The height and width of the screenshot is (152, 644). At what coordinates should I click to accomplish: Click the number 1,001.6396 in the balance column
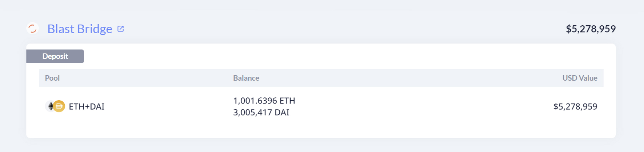(x=255, y=101)
